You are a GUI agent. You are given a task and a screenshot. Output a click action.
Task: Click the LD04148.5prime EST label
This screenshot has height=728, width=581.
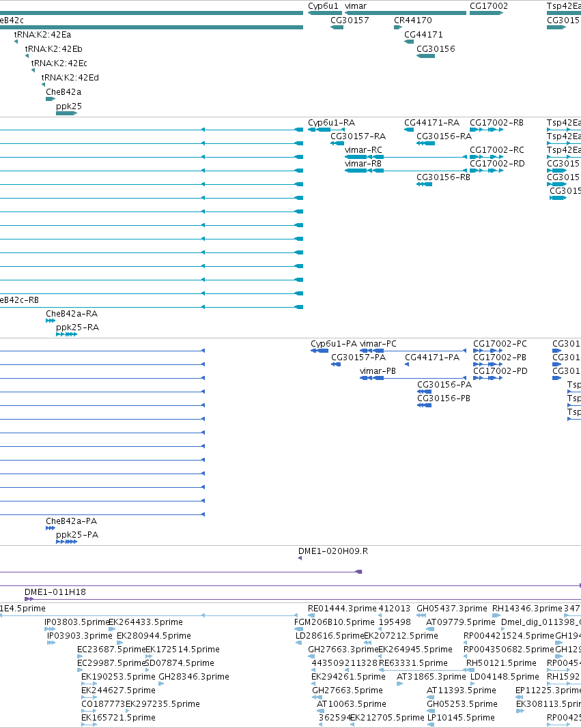(x=505, y=677)
